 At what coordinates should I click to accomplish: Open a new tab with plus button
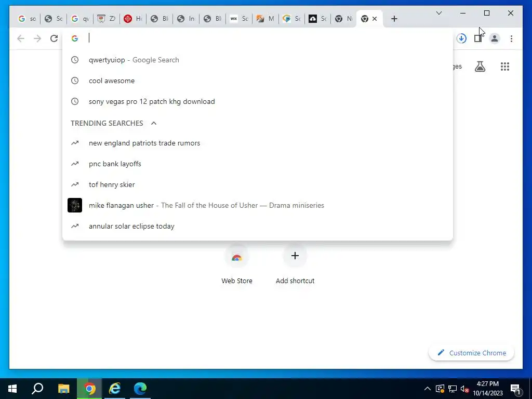394,19
